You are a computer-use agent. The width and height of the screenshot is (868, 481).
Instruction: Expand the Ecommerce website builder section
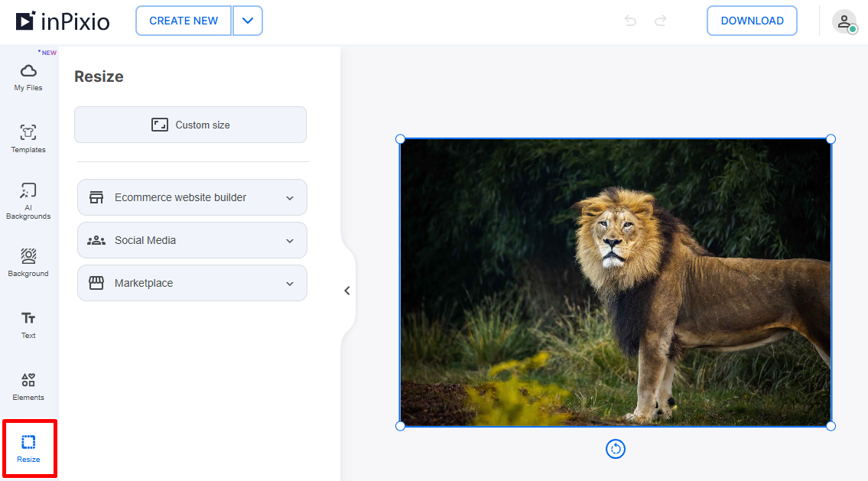tap(192, 197)
